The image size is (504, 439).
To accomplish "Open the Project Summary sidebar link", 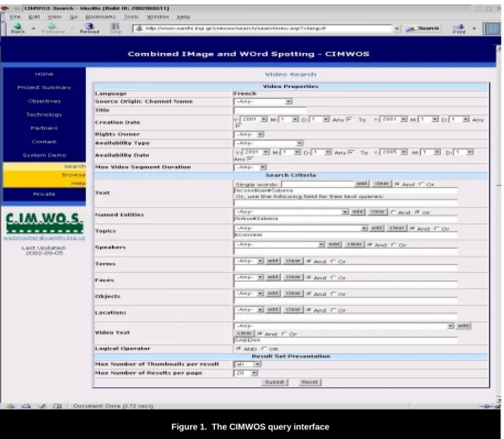I will tap(44, 87).
